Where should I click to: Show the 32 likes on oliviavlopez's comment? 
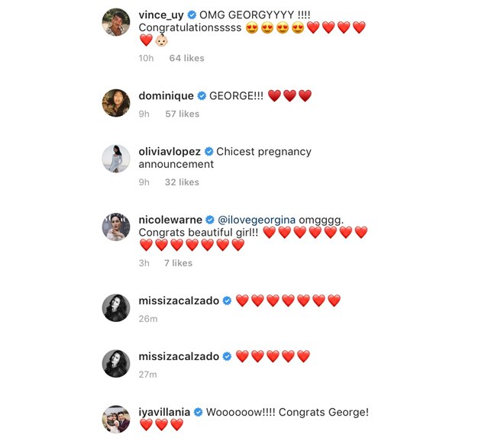pos(182,182)
